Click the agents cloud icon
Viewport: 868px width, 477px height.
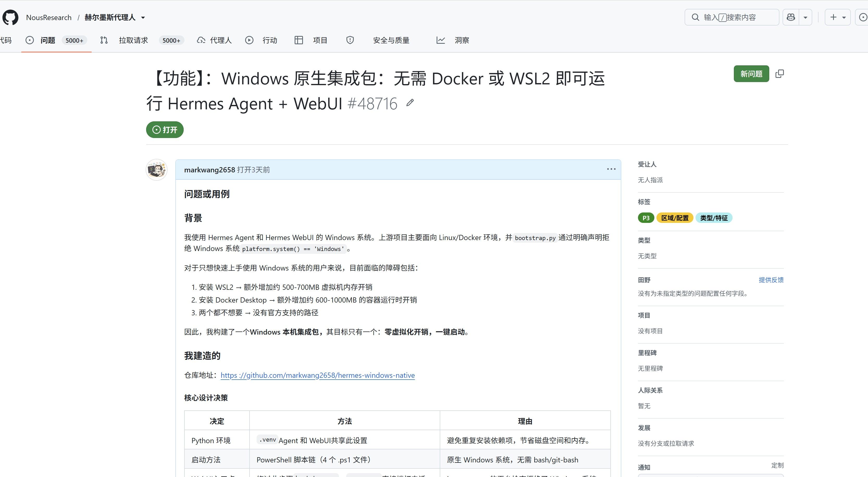pos(201,40)
